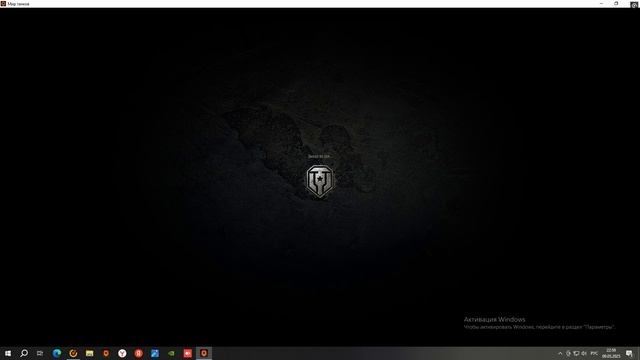Click the highlighted active game button in taskbar
640x360 pixels.
[204, 353]
